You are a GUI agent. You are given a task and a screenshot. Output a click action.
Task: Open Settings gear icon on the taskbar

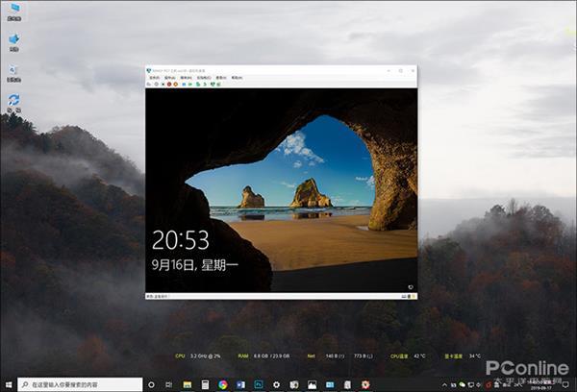276,384
